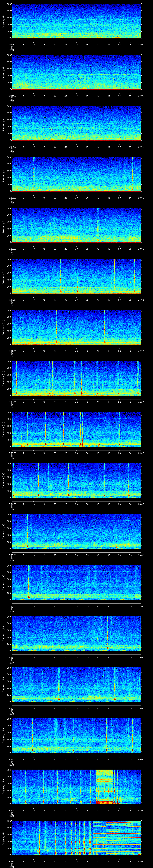Select the spectrogram panel starting at 2:30:00
Image resolution: width=153 pixels, height=868 pixels.
pyautogui.click(x=76, y=276)
